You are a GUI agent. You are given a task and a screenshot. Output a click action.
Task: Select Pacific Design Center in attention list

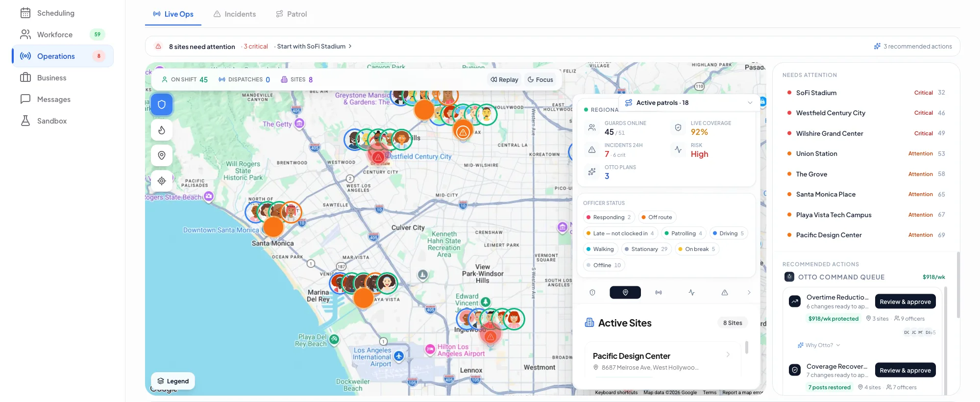pyautogui.click(x=866, y=235)
